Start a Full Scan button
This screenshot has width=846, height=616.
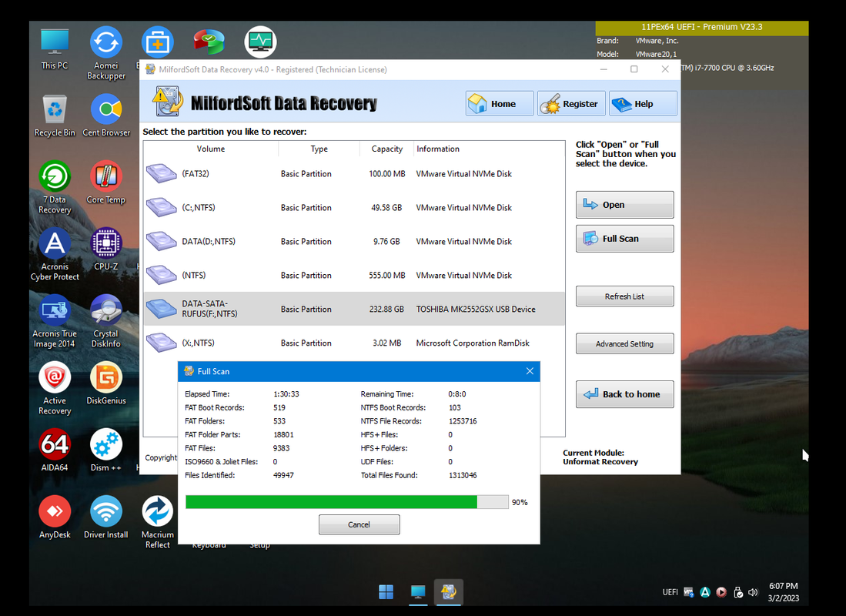click(625, 239)
